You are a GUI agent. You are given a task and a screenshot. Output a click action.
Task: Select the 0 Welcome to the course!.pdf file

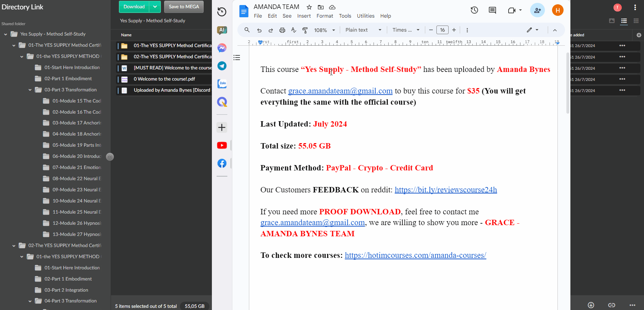click(165, 79)
